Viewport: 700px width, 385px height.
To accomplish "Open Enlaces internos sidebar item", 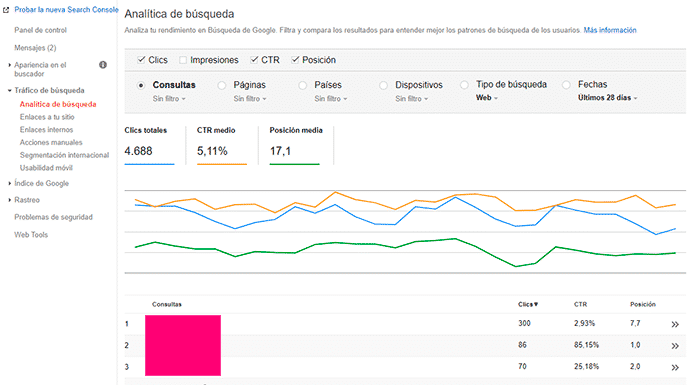I will click(x=46, y=130).
